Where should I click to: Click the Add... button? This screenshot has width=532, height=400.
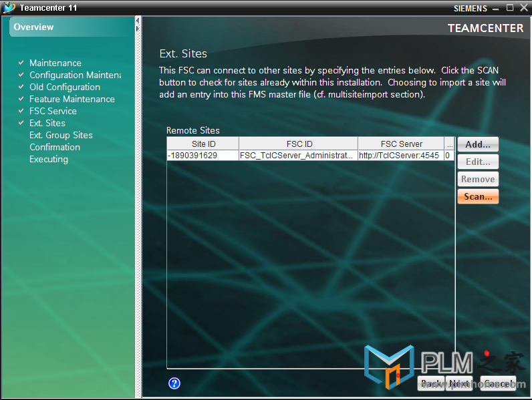click(x=478, y=144)
